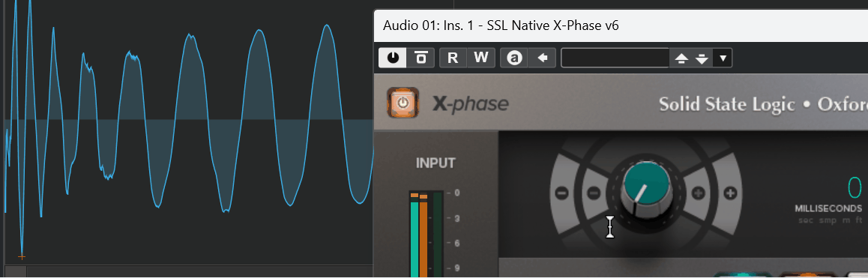Click the copy settings arrow button
Image resolution: width=868 pixels, height=278 pixels.
click(543, 58)
